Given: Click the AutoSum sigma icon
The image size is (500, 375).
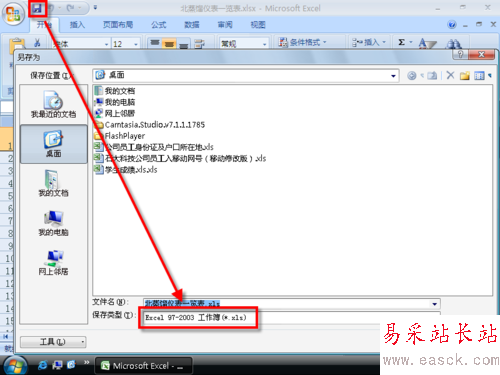Looking at the screenshot, I should click(402, 42).
